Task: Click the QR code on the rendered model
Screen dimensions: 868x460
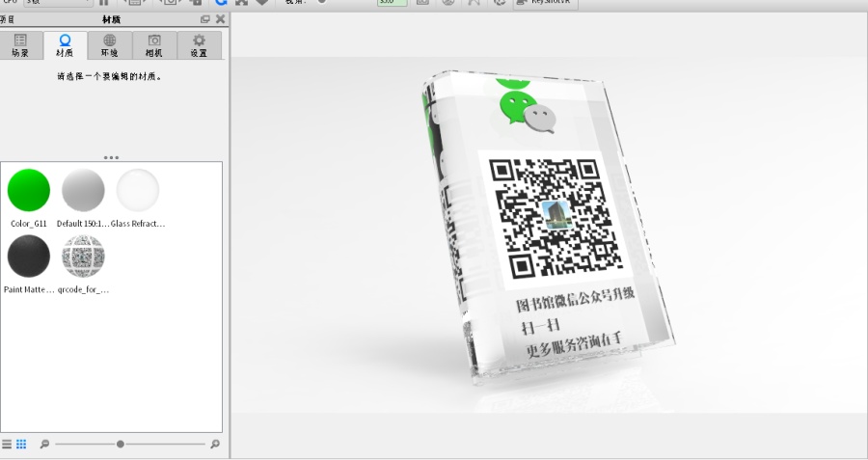Action: [x=556, y=218]
